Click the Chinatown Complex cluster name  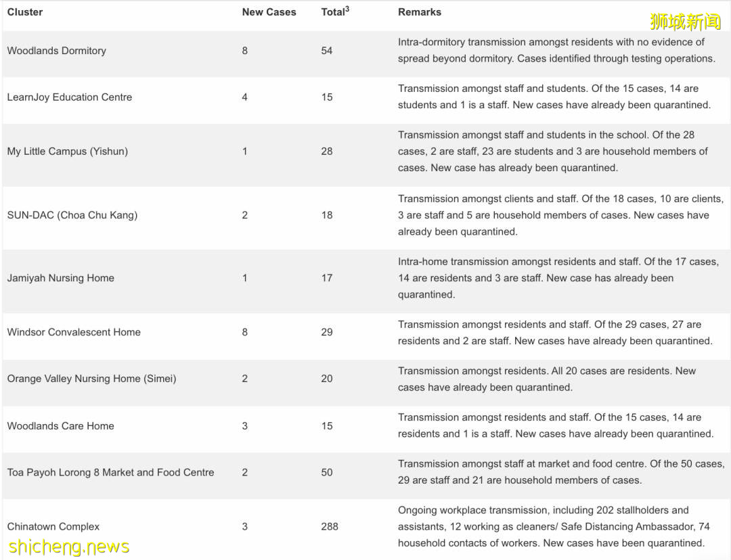pyautogui.click(x=53, y=526)
